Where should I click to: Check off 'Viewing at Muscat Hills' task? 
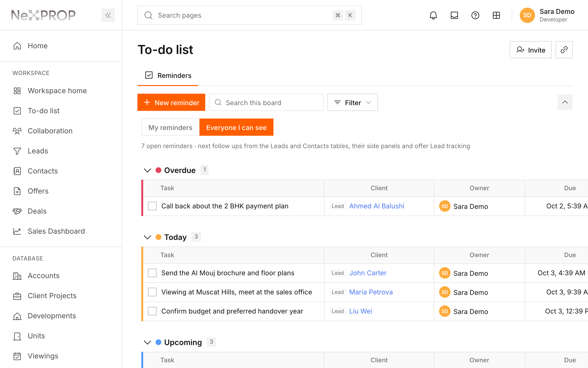[x=152, y=292]
